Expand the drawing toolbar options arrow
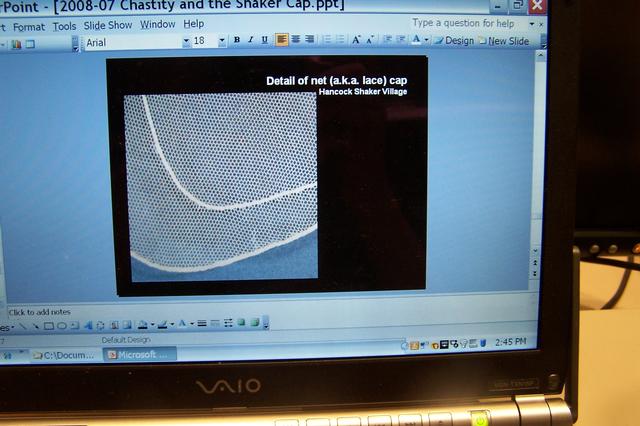Viewport: 640px width, 426px height. point(266,323)
